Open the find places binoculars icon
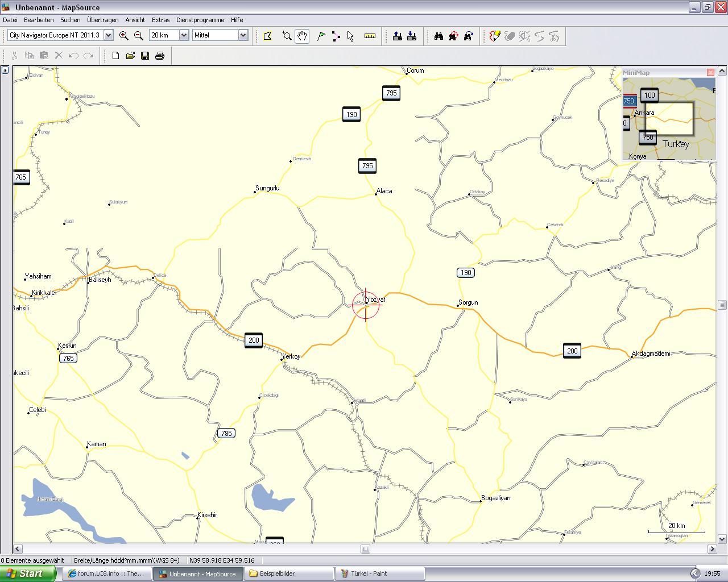Image resolution: width=728 pixels, height=582 pixels. click(x=439, y=36)
